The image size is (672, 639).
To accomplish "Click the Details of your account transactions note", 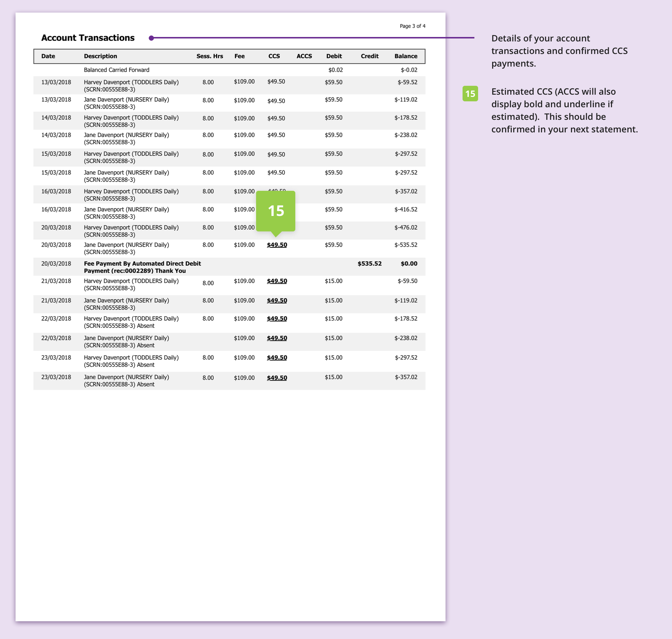I will (x=559, y=51).
